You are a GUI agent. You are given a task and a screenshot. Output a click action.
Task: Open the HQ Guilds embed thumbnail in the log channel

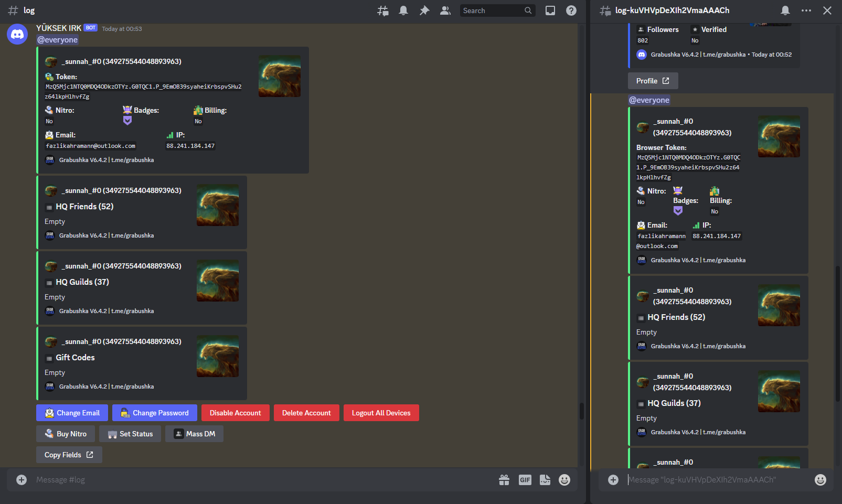(218, 281)
